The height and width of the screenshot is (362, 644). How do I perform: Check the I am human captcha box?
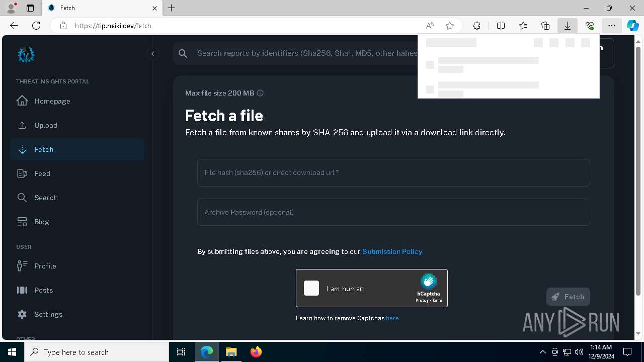pos(311,288)
